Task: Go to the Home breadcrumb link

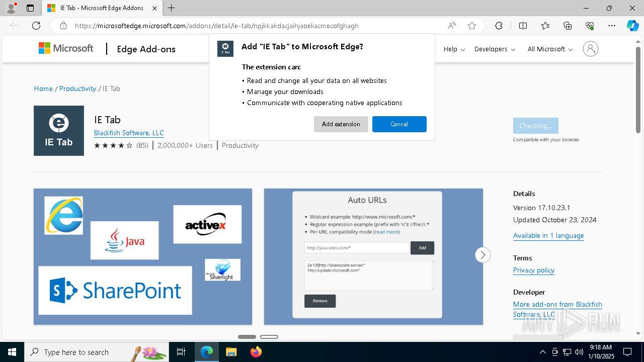Action: pos(43,88)
